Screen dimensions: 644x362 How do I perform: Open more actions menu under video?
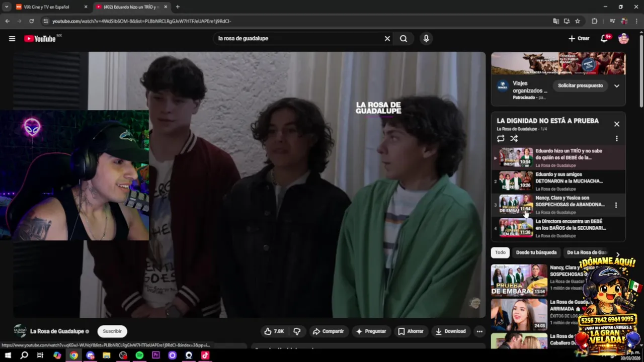[479, 331]
